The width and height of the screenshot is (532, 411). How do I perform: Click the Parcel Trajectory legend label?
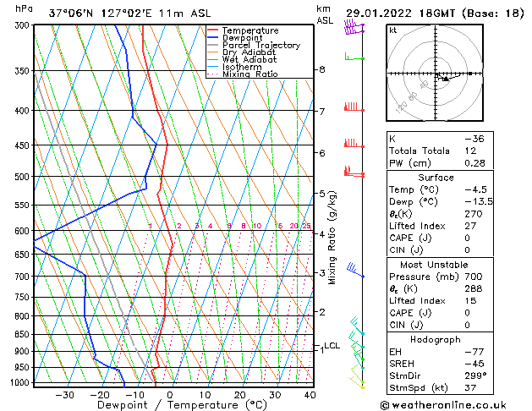click(x=261, y=45)
